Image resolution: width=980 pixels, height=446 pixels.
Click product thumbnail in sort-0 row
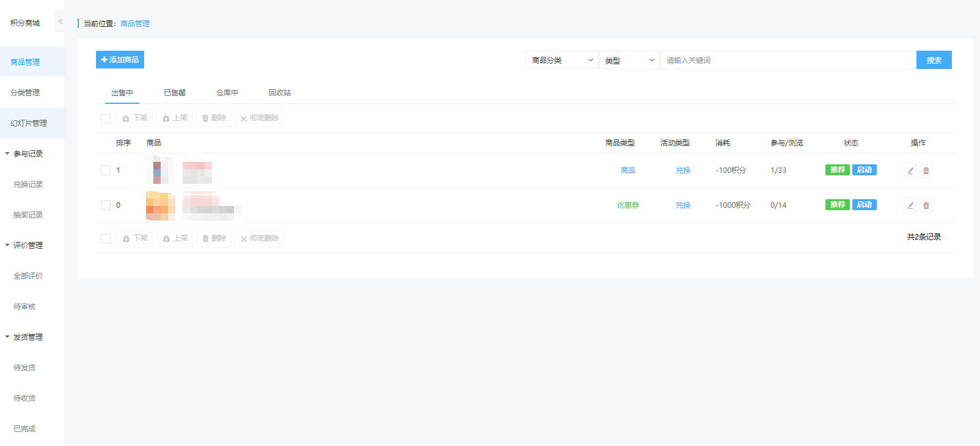coord(160,205)
